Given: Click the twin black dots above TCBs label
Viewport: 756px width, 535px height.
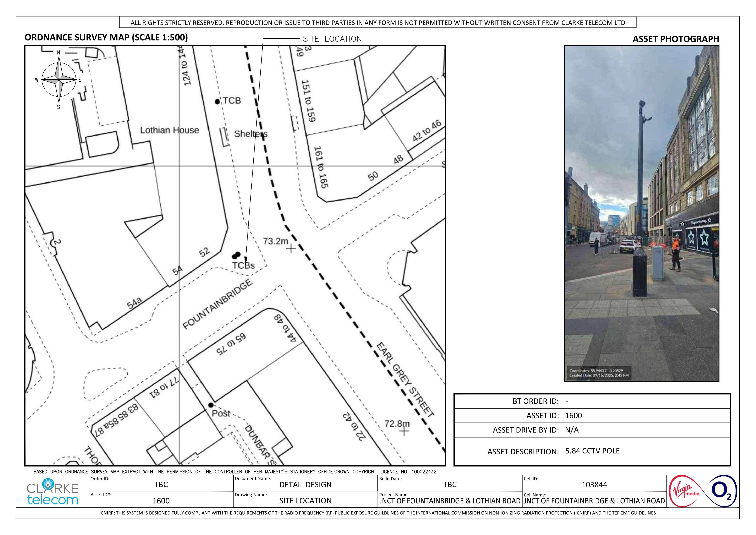Looking at the screenshot, I should pyautogui.click(x=236, y=255).
